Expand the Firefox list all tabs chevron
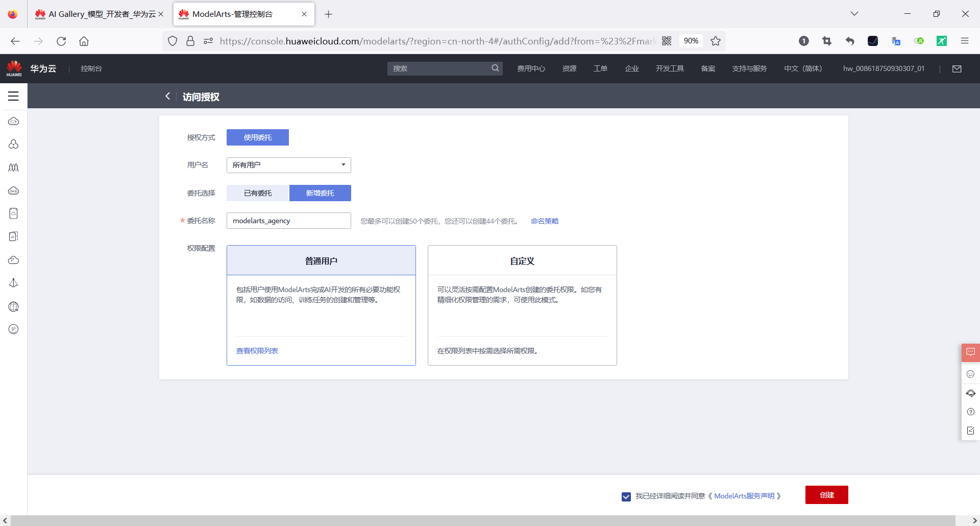This screenshot has height=526, width=980. [854, 14]
